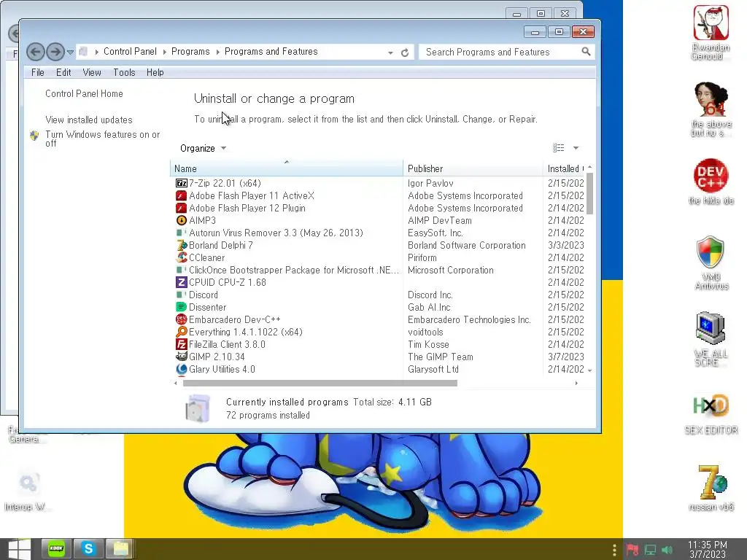This screenshot has height=560, width=747.
Task: Click the taskbar clock 11:35 PM
Action: (708, 549)
